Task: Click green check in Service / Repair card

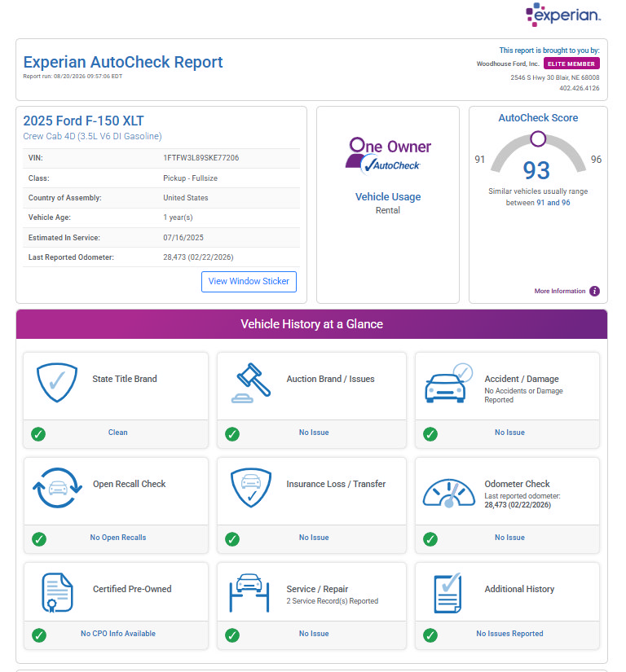Action: 232,635
